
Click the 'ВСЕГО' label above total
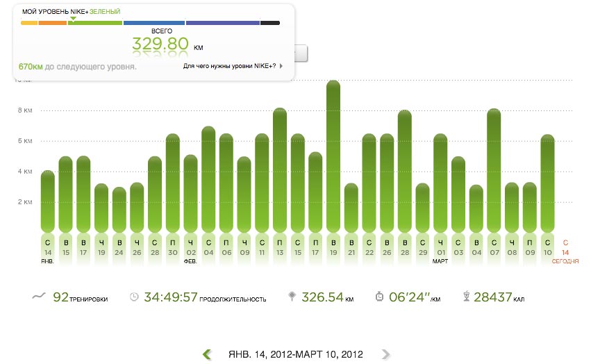(162, 31)
